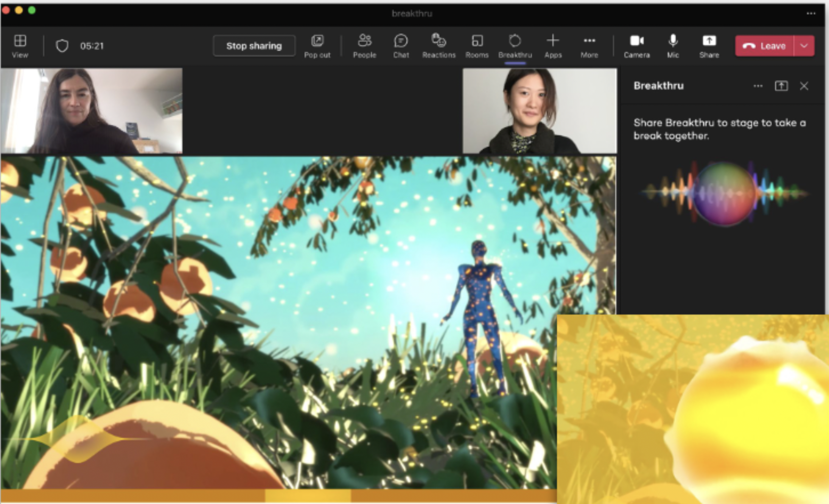Image resolution: width=829 pixels, height=504 pixels.
Task: Open the meeting Chat
Action: (x=400, y=46)
